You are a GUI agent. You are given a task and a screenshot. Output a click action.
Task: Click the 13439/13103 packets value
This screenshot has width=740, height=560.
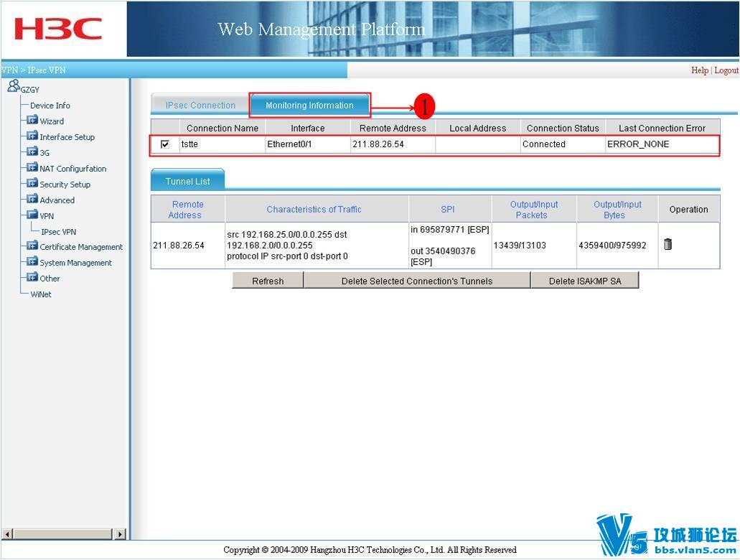pos(520,245)
